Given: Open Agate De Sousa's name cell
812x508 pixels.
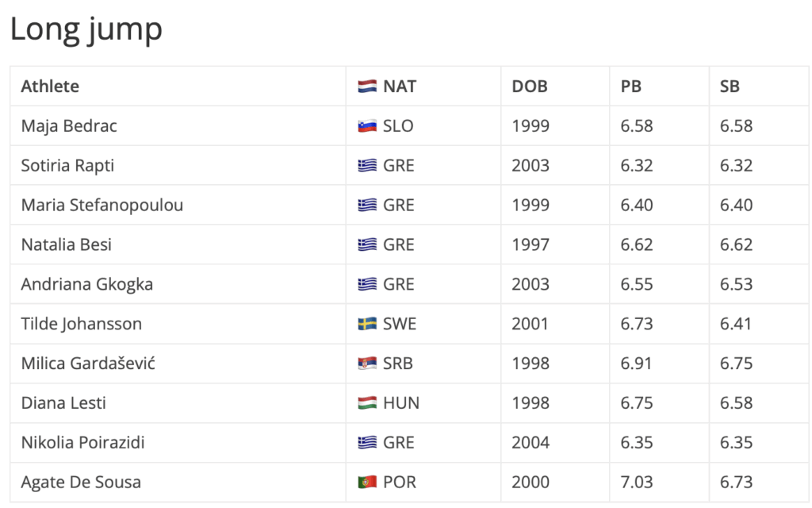Looking at the screenshot, I should click(81, 483).
